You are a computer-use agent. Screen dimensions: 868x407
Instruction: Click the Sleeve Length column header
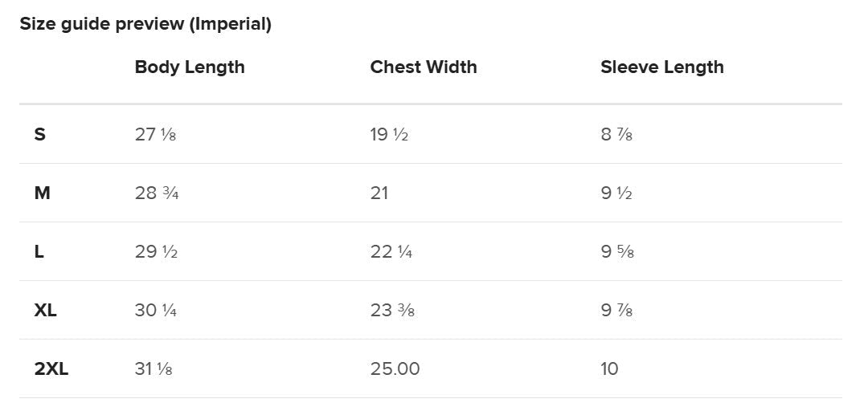click(662, 67)
